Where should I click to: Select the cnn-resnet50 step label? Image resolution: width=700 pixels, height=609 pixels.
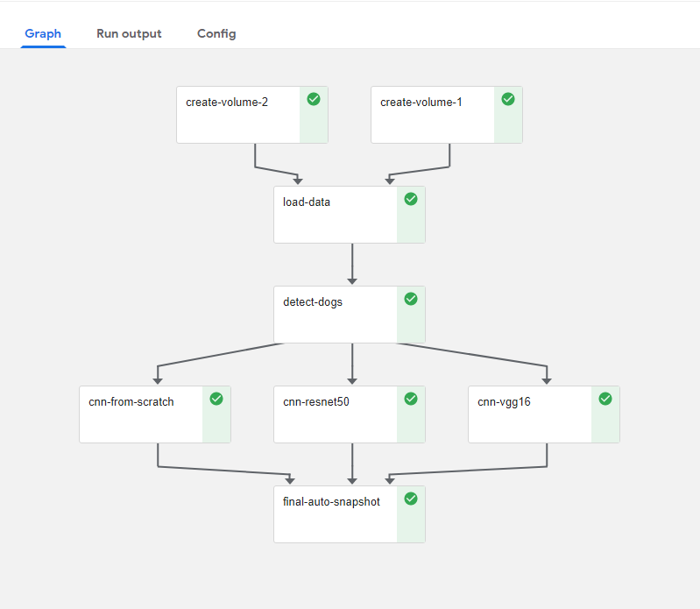click(x=316, y=402)
